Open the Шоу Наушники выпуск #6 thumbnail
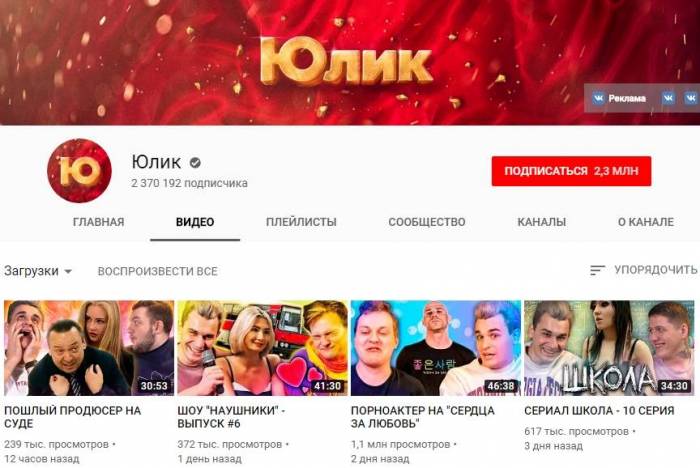700x468 pixels. pyautogui.click(x=262, y=348)
